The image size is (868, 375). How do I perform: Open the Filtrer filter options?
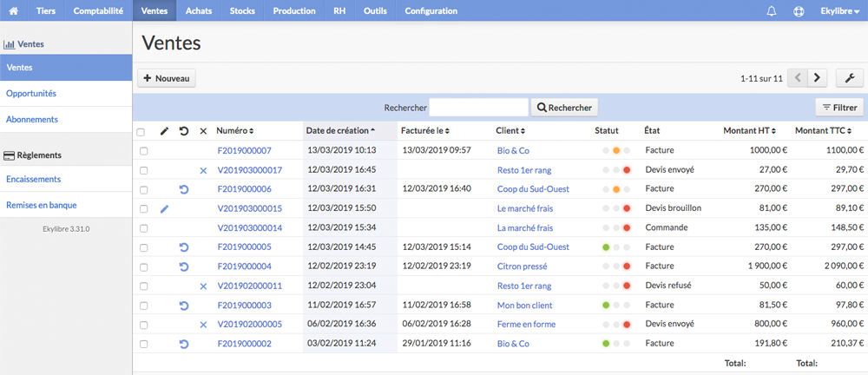839,108
